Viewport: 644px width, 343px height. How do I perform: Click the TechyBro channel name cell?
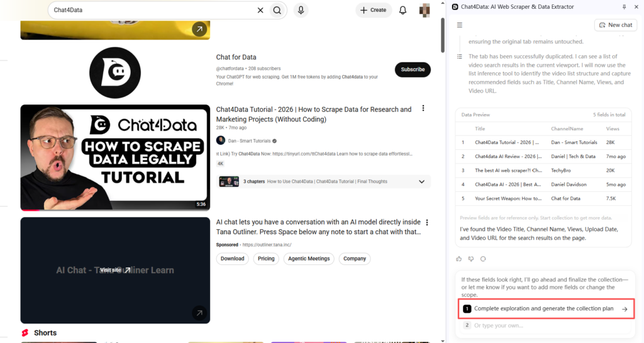click(560, 171)
